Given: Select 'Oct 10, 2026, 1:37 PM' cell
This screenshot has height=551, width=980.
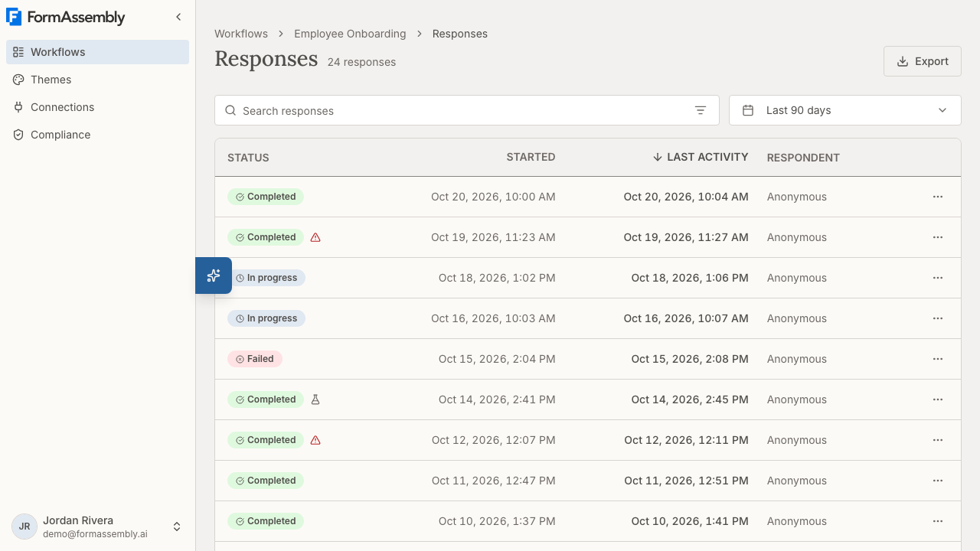Looking at the screenshot, I should point(497,521).
